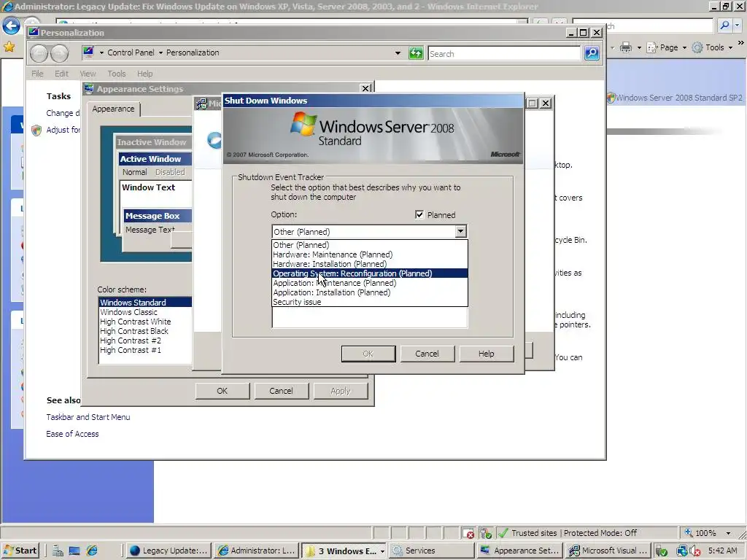Open the address bar history dropdown arrow
The image size is (747, 560).
398,53
